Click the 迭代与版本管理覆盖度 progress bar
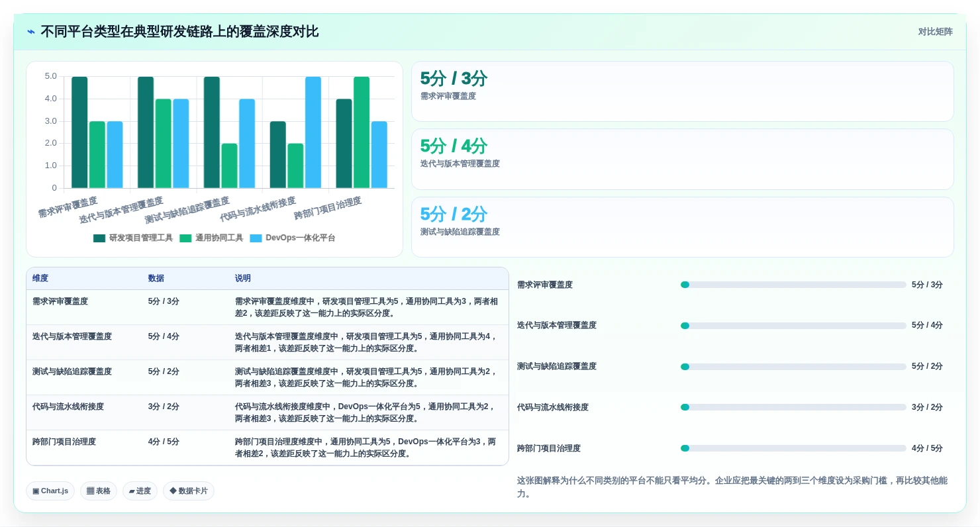The height and width of the screenshot is (527, 980). pyautogui.click(x=793, y=326)
